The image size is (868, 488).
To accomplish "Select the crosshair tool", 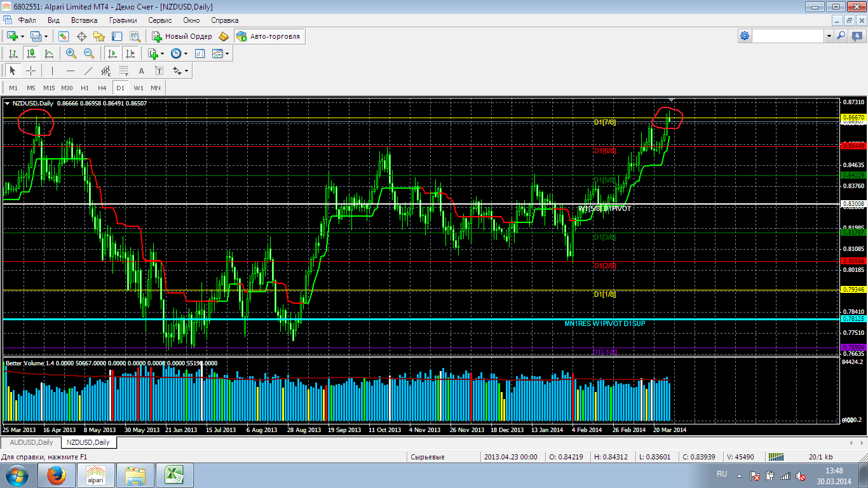I will [31, 71].
